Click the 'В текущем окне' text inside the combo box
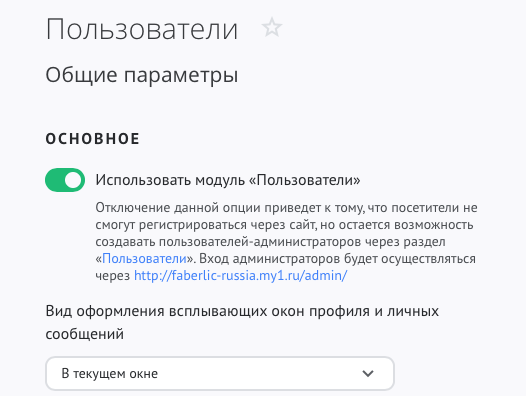 pyautogui.click(x=109, y=374)
